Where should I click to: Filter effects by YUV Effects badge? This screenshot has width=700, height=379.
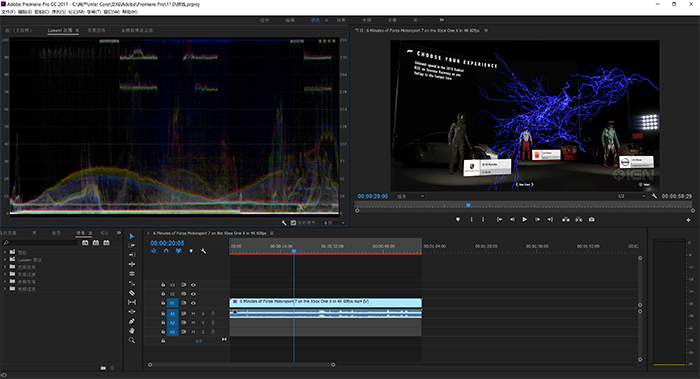click(x=106, y=242)
